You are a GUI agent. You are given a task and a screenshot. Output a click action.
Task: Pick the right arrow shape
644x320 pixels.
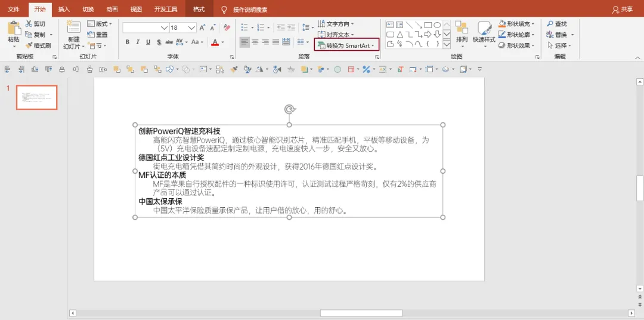428,34
